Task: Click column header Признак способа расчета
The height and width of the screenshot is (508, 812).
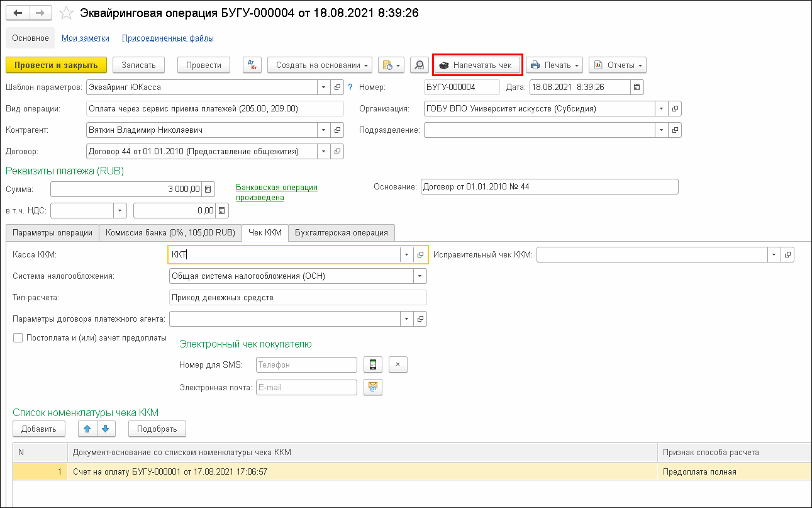Action: pos(734,452)
